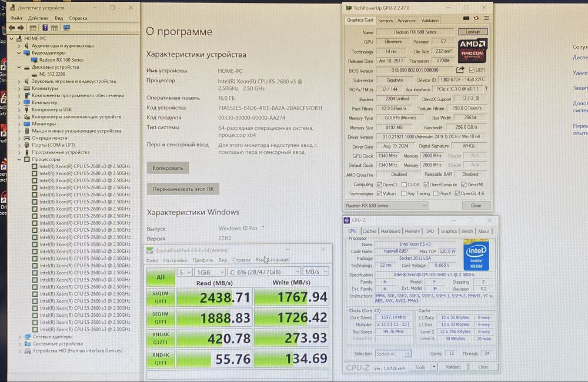The image size is (588, 382).
Task: Click Переименовать этот ПК button
Action: click(x=183, y=189)
